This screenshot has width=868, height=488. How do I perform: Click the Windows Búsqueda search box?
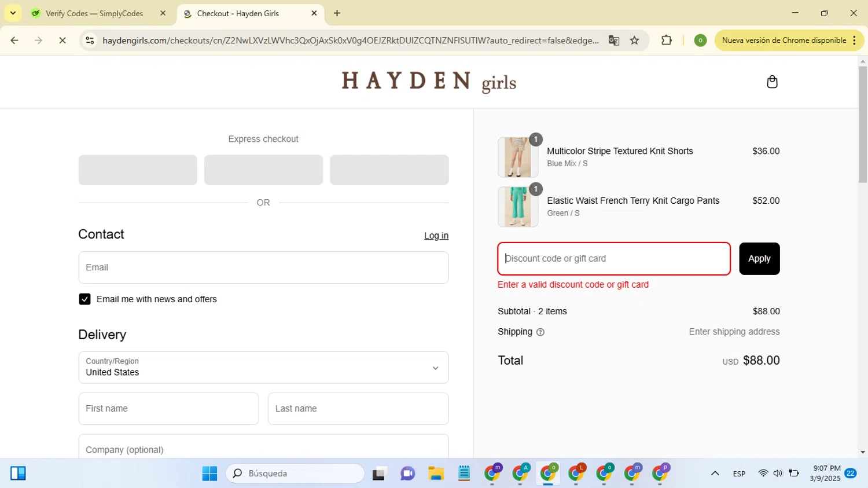pos(295,474)
